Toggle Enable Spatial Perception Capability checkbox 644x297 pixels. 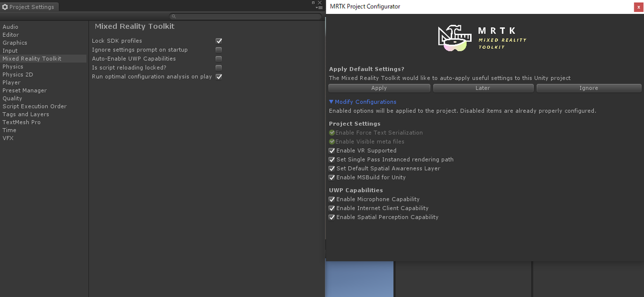[x=332, y=217]
